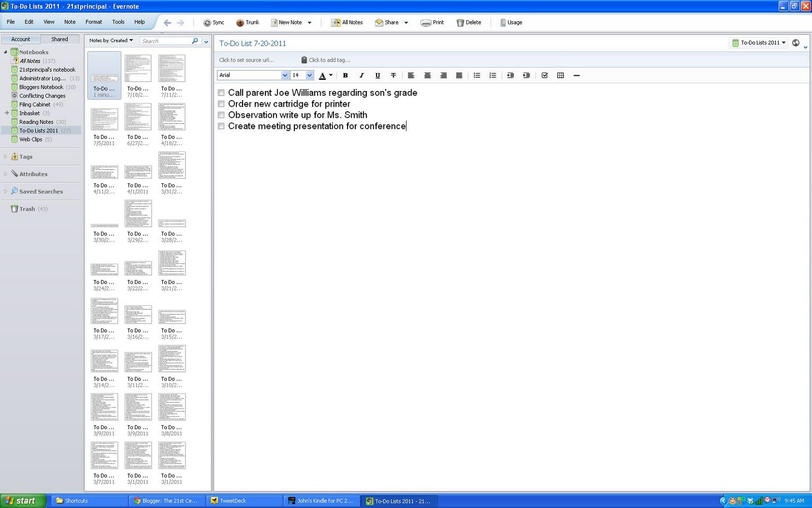Create a New Note
812x508 pixels.
(x=286, y=22)
